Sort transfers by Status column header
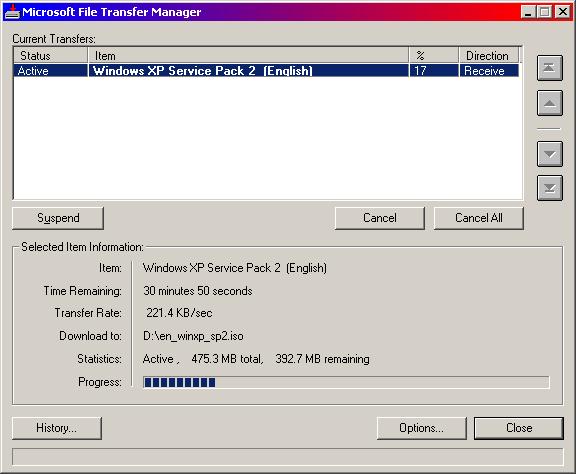This screenshot has height=474, width=576. (51, 56)
